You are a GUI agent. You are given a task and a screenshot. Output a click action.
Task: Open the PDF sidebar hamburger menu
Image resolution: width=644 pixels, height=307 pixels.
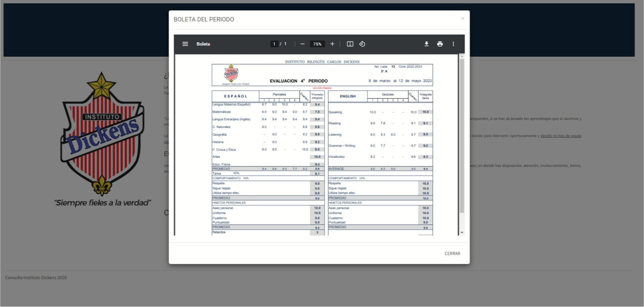click(185, 44)
